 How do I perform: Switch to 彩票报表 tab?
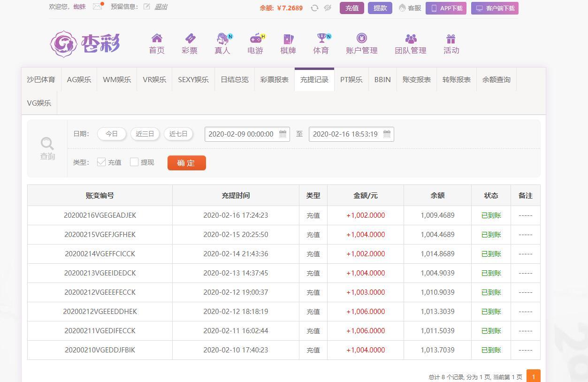click(275, 79)
